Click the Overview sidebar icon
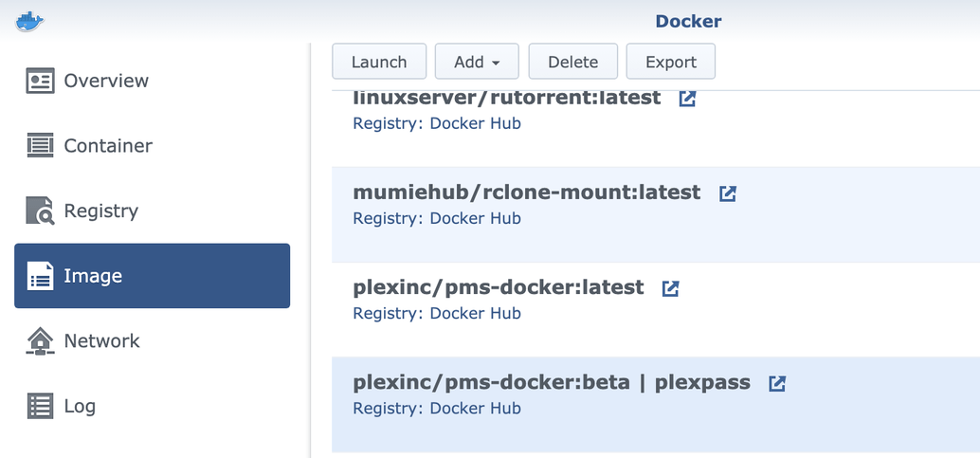This screenshot has width=980, height=458. (x=41, y=81)
